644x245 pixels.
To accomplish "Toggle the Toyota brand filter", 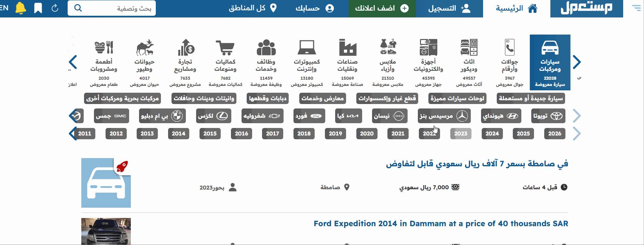I will pos(548,116).
